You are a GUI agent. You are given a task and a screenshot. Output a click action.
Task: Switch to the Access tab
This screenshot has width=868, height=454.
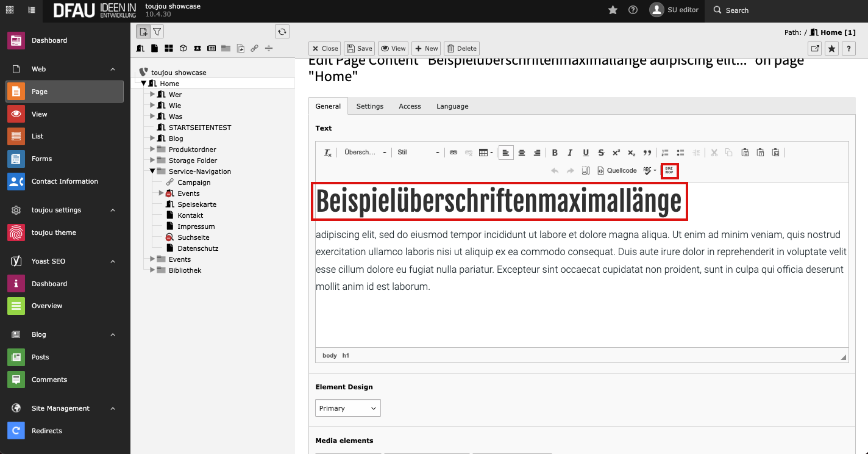click(x=410, y=106)
